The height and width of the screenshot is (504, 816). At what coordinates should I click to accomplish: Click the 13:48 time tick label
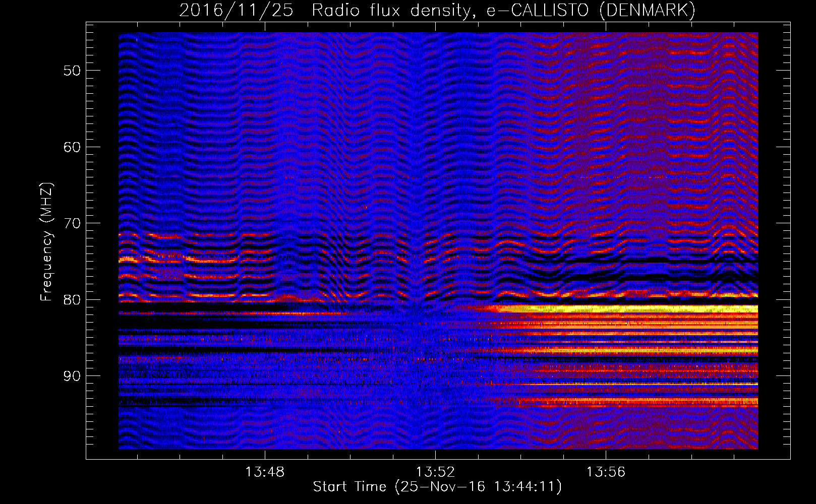[265, 472]
